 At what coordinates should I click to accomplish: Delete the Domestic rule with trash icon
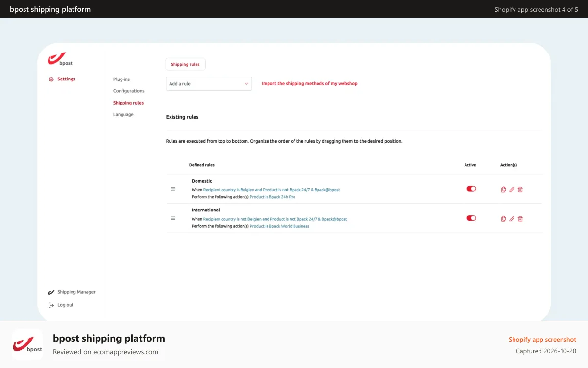[520, 189]
